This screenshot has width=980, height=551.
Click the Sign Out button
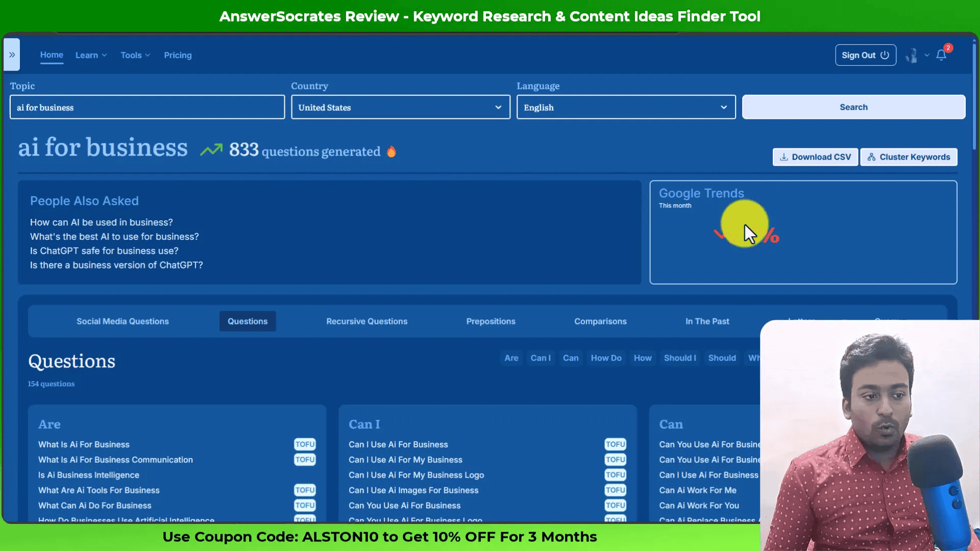click(x=866, y=55)
